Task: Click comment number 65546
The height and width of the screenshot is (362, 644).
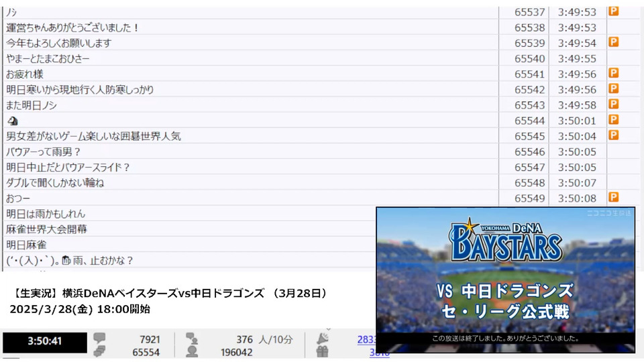Action: pos(529,152)
